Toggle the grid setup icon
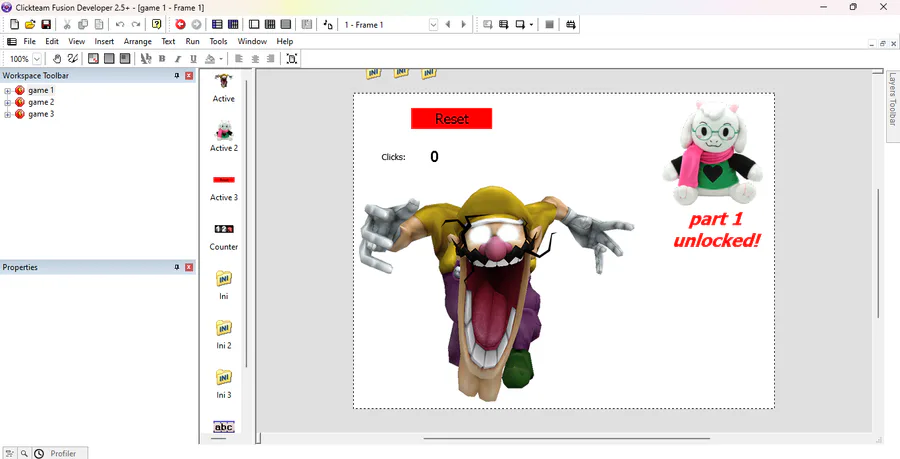This screenshot has width=900, height=459. point(93,59)
